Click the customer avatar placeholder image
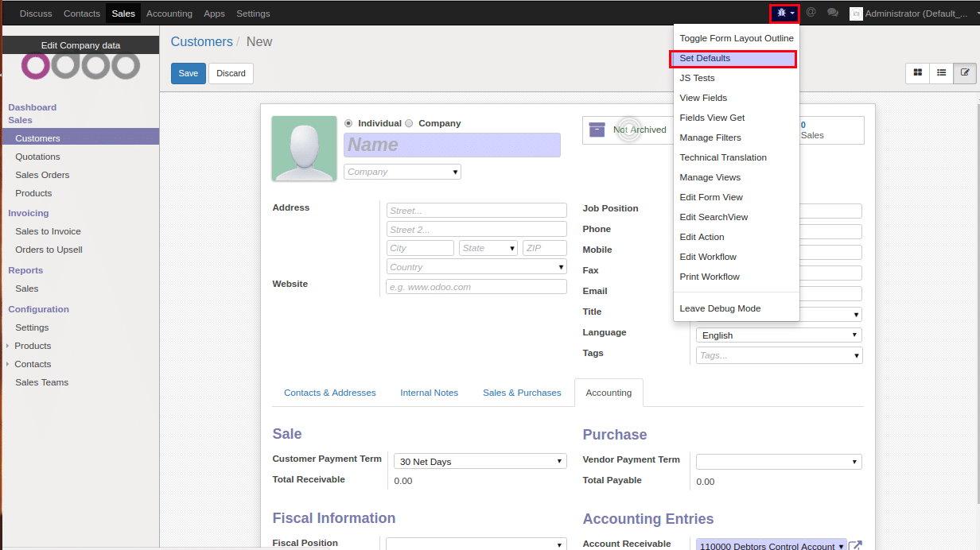This screenshot has height=550, width=980. (x=304, y=149)
